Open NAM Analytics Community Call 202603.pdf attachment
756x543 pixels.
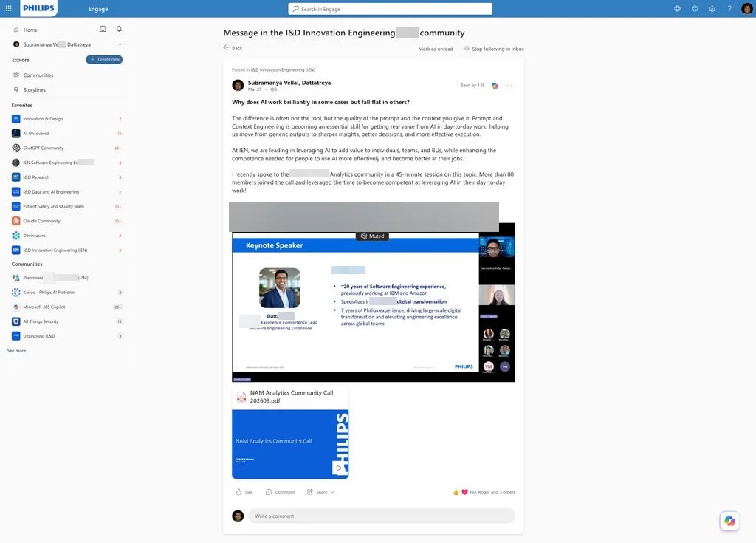(290, 432)
